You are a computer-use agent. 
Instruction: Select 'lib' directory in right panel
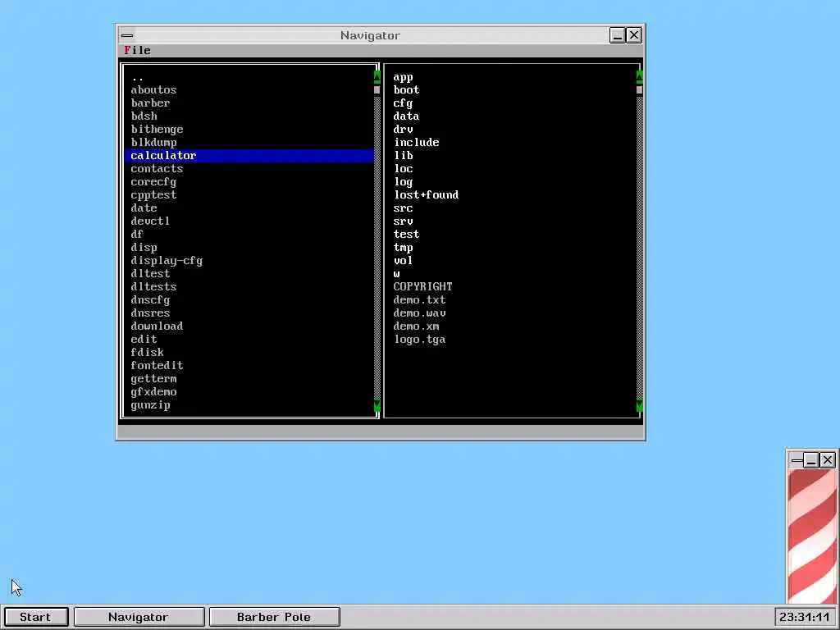tap(512, 155)
